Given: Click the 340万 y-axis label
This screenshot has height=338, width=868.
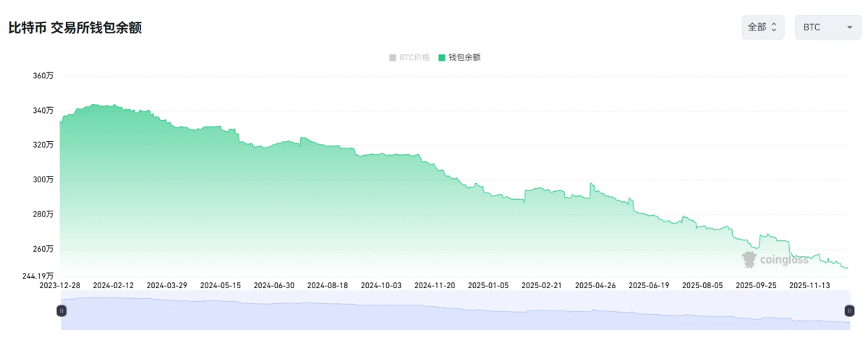Looking at the screenshot, I should (x=44, y=111).
